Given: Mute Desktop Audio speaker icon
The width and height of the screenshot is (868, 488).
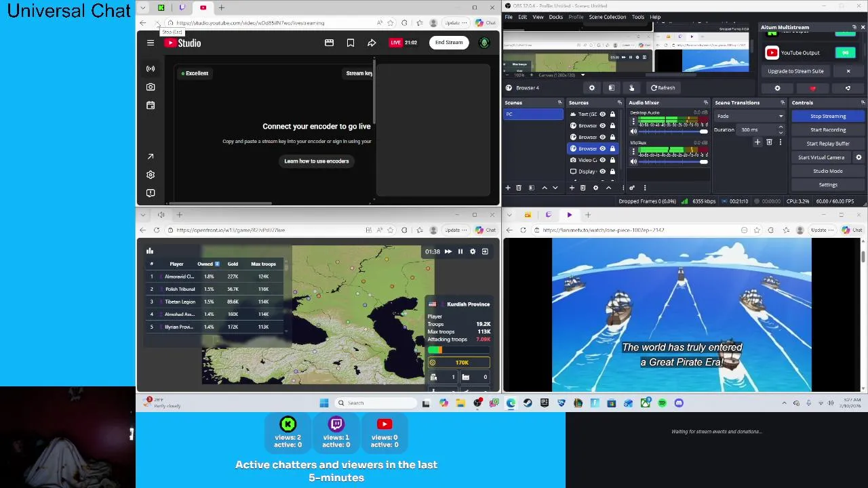Looking at the screenshot, I should click(x=633, y=131).
